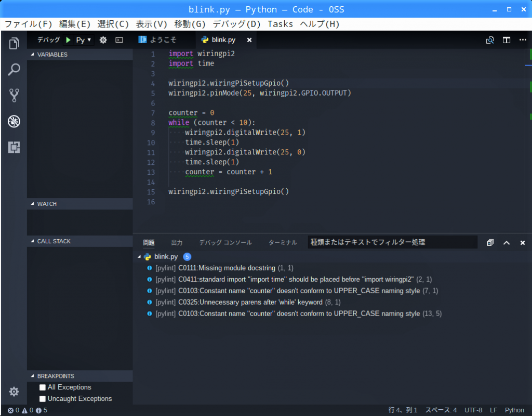
Task: Click line number 8 in the gutter
Action: 153,123
